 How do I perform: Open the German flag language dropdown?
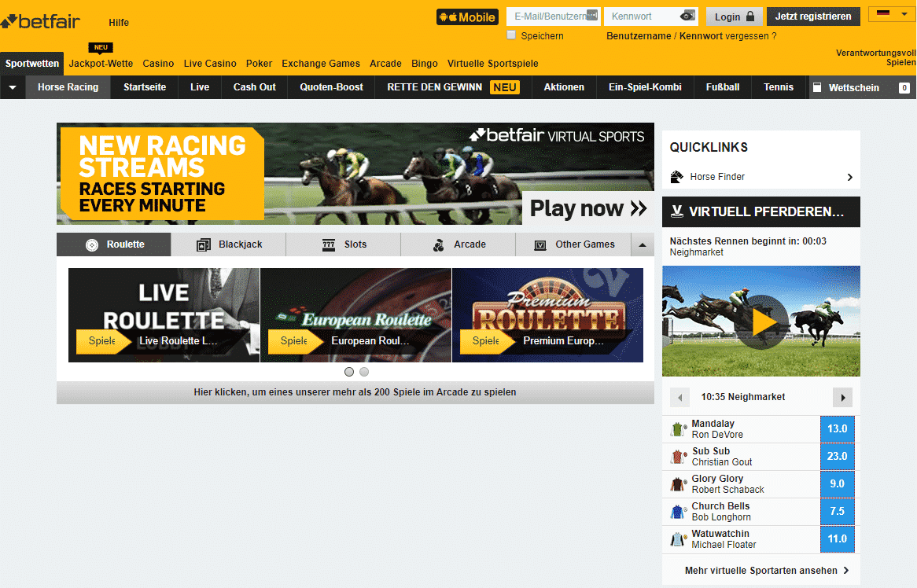pyautogui.click(x=892, y=13)
